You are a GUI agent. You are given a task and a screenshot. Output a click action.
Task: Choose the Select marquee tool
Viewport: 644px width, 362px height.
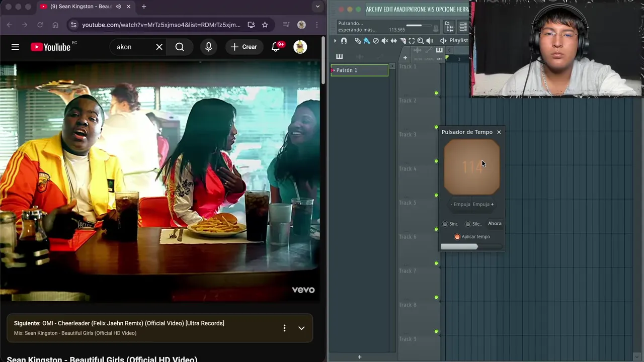tap(412, 41)
